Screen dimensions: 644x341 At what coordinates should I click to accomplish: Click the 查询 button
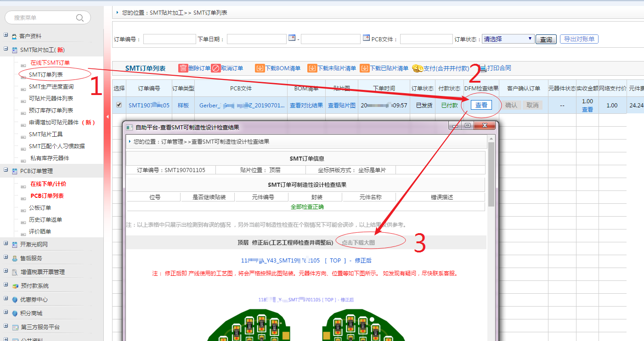[546, 39]
